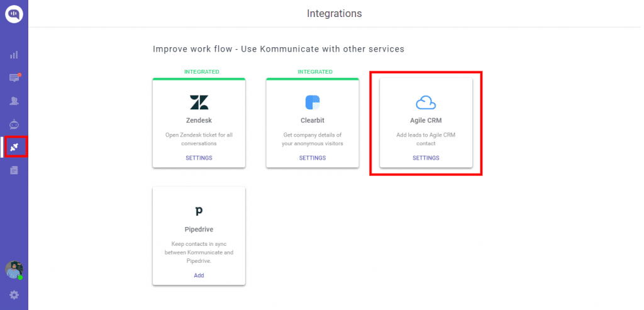Click the Agile CRM cloud icon
Image resolution: width=644 pixels, height=310 pixels.
click(x=426, y=102)
